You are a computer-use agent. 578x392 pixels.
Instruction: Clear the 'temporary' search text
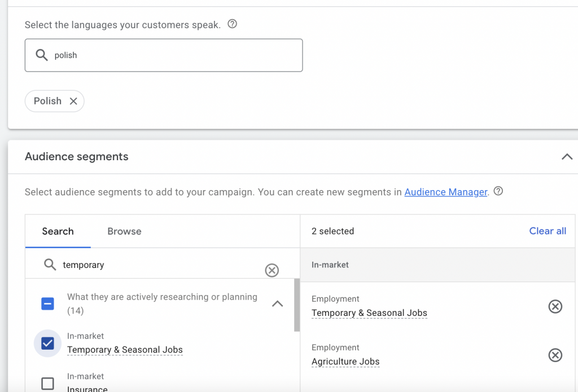coord(272,271)
